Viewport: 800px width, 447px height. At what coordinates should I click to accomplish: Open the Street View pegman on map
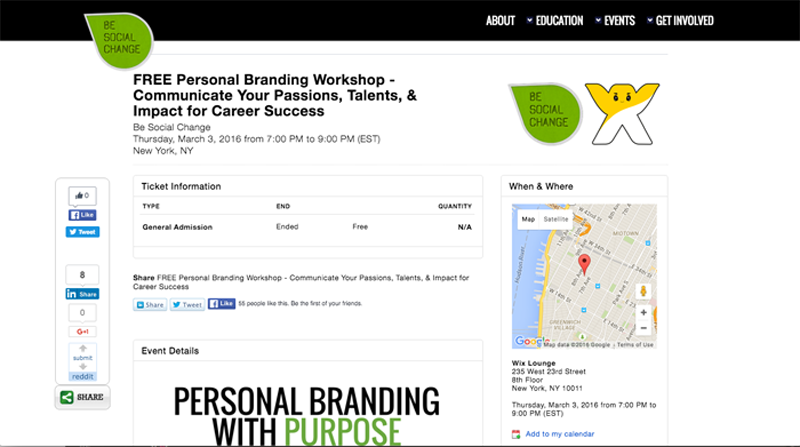(643, 291)
